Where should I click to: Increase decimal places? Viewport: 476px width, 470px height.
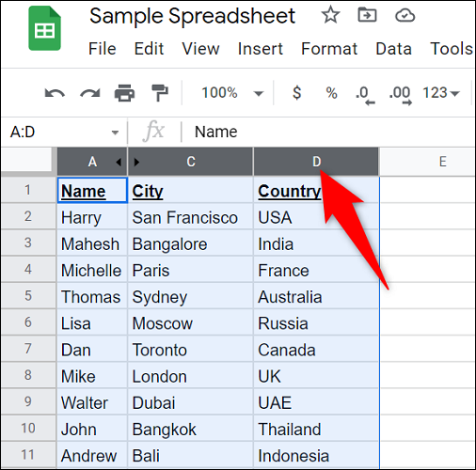pos(401,95)
